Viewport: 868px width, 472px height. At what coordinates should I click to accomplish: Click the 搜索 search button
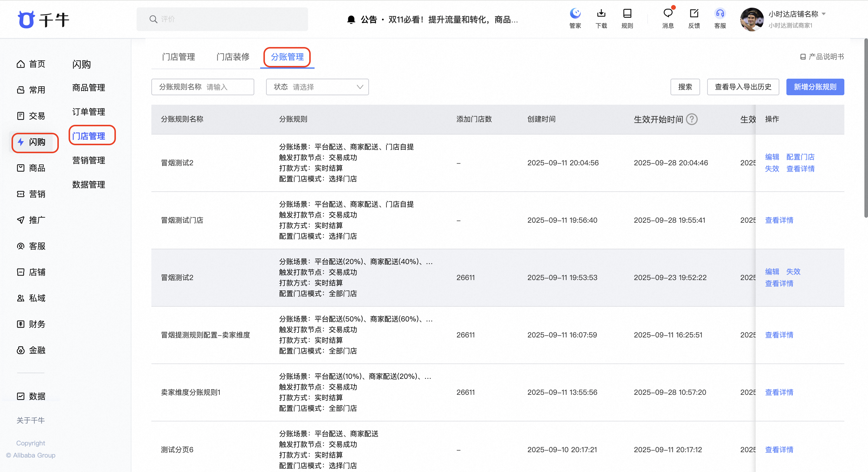pyautogui.click(x=685, y=87)
